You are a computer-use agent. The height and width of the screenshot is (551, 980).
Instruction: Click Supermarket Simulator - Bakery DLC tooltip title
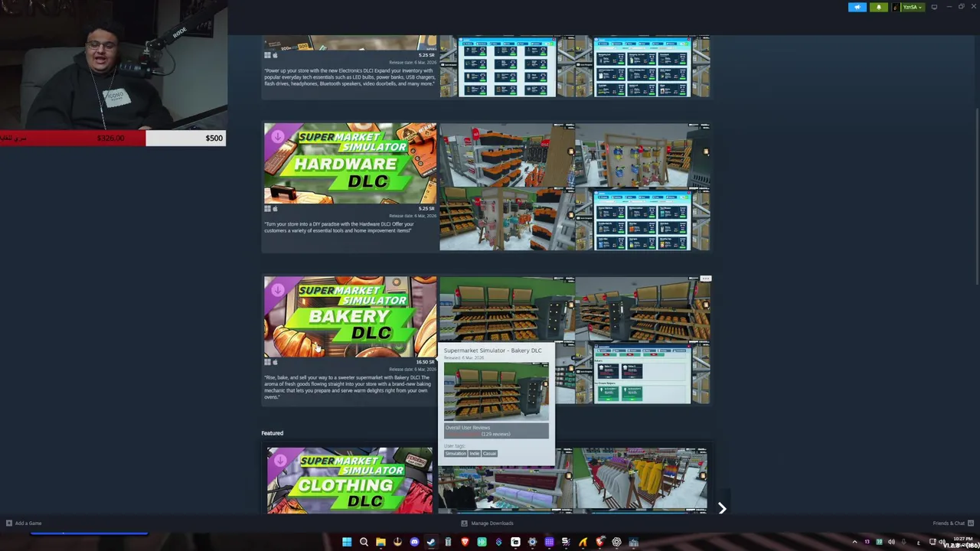pyautogui.click(x=492, y=350)
